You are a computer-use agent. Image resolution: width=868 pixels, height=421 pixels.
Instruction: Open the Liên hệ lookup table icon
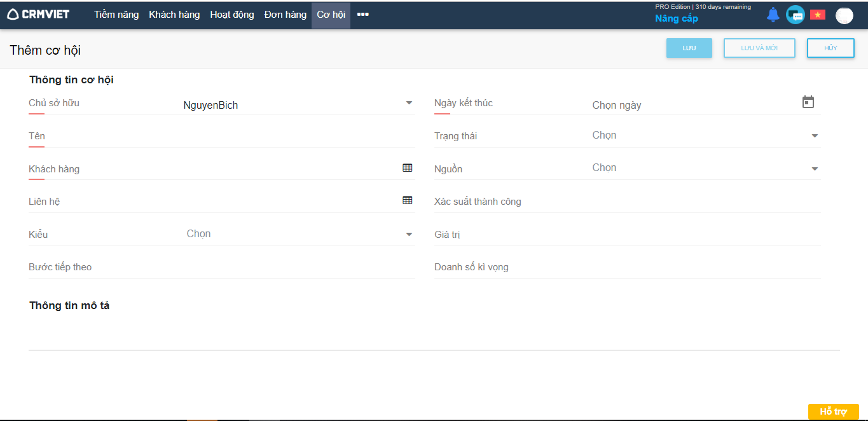(x=408, y=200)
